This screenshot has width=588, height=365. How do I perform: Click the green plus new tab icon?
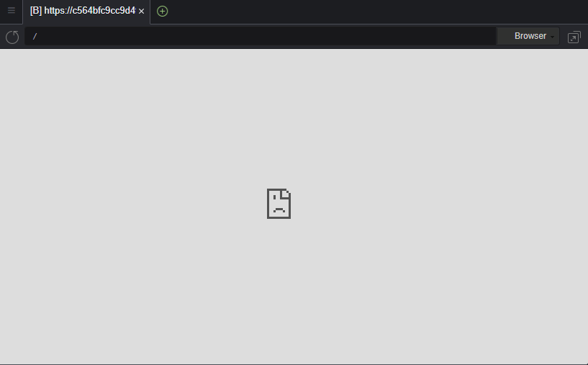pyautogui.click(x=162, y=12)
